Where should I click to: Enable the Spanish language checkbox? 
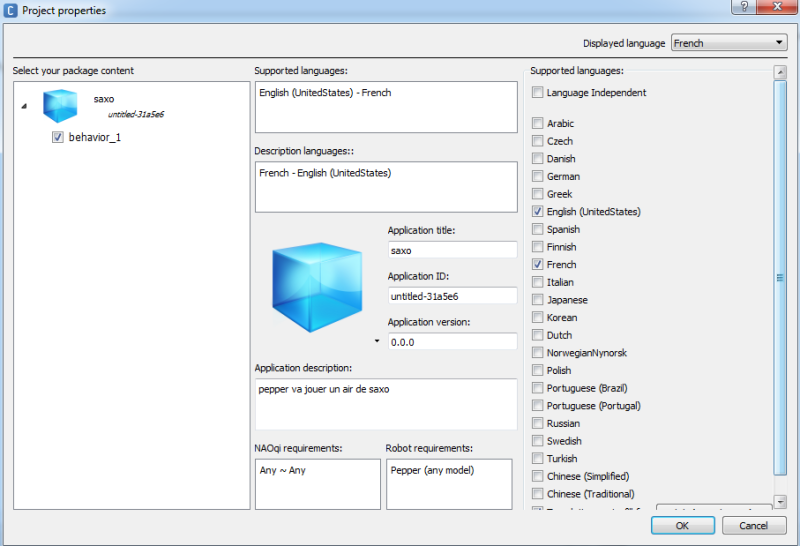538,230
